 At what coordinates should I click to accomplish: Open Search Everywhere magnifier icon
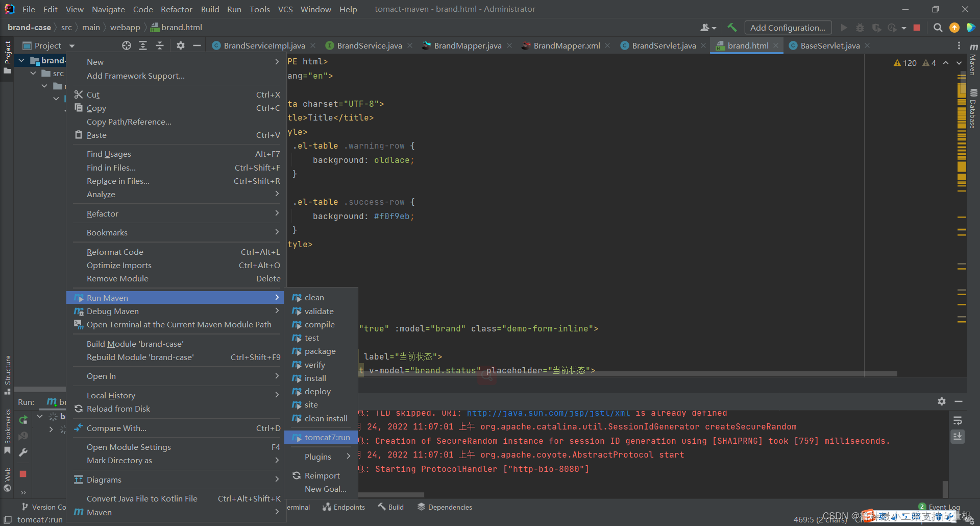point(938,28)
